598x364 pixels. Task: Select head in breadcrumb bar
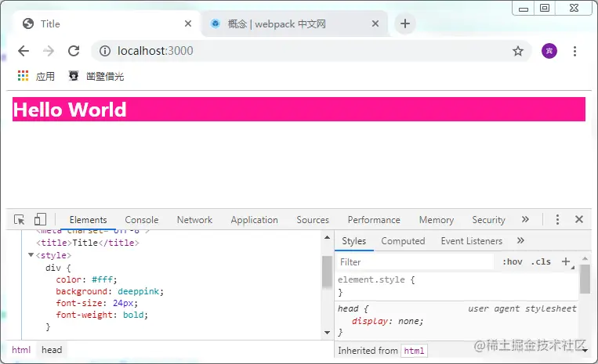52,350
